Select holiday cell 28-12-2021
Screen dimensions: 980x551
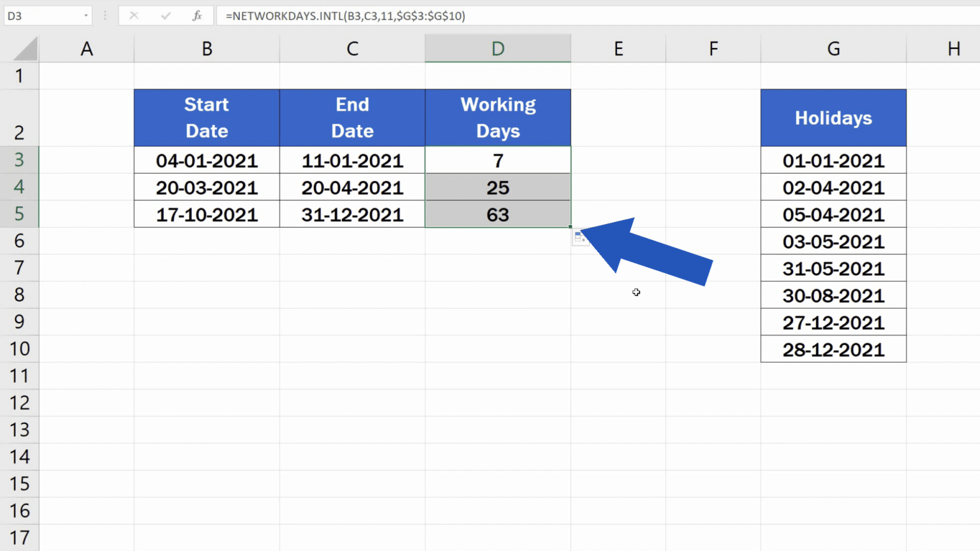pos(833,349)
